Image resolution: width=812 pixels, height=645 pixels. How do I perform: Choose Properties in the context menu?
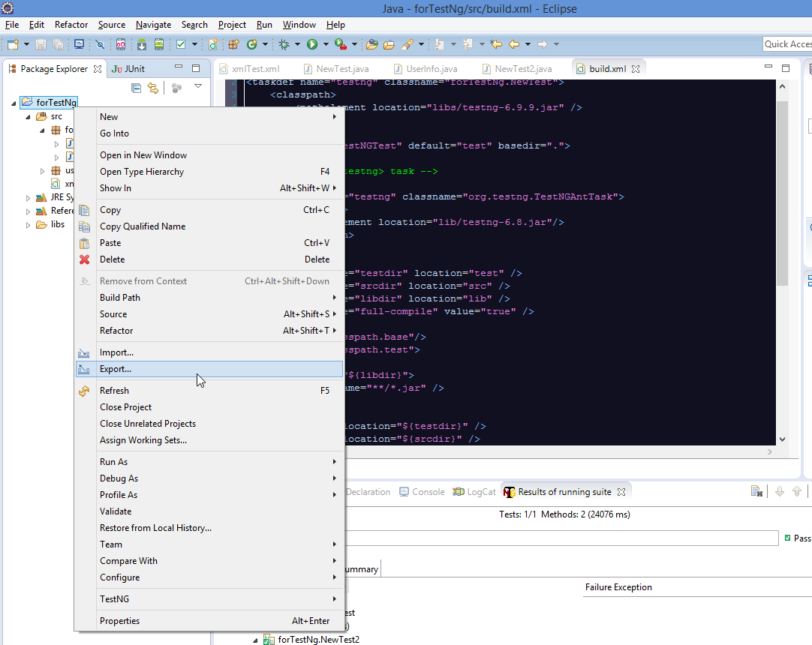coord(209,621)
